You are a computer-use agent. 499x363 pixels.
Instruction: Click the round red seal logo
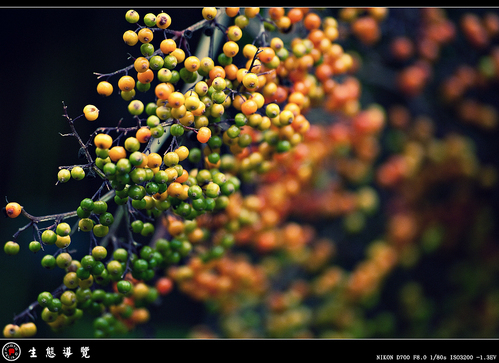pyautogui.click(x=12, y=352)
